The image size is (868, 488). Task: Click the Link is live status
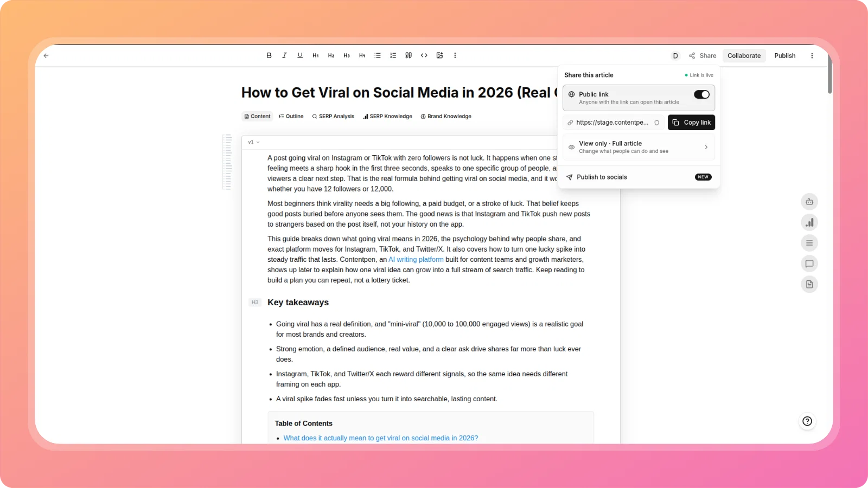pyautogui.click(x=699, y=75)
